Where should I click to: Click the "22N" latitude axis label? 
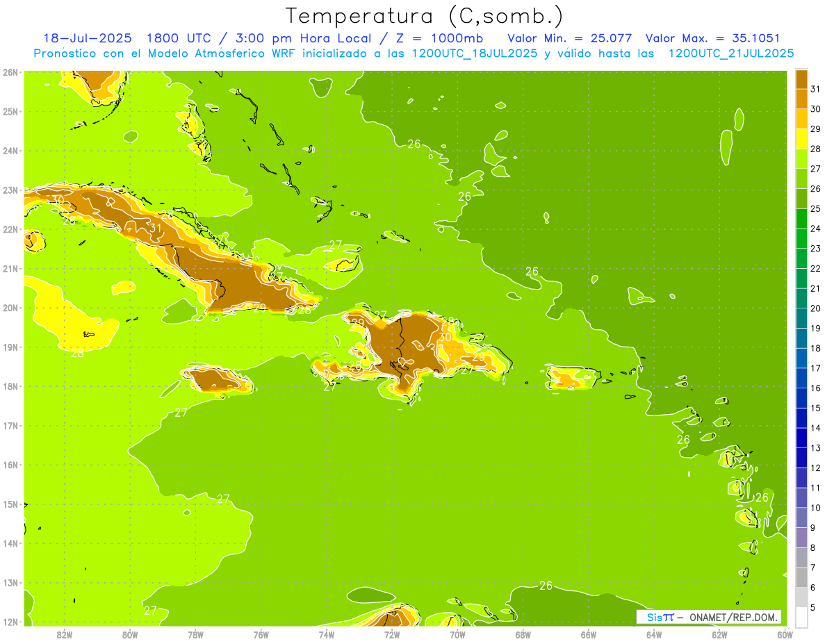[10, 229]
